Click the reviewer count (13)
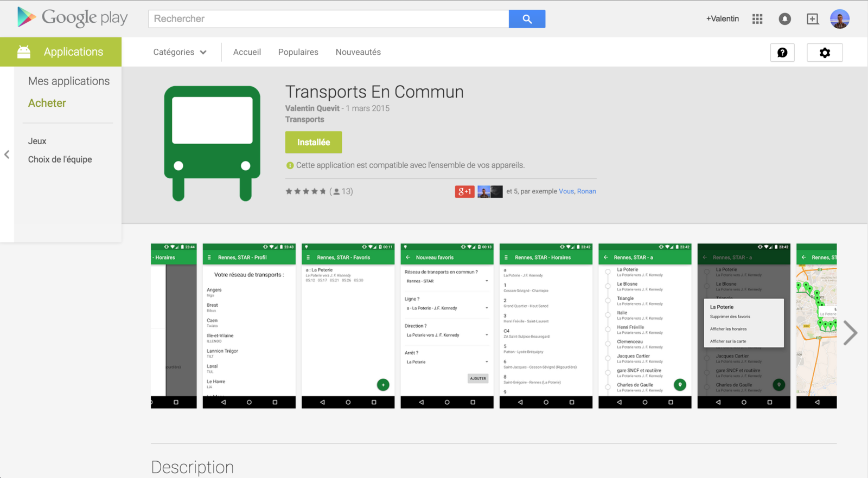This screenshot has width=868, height=478. (341, 191)
